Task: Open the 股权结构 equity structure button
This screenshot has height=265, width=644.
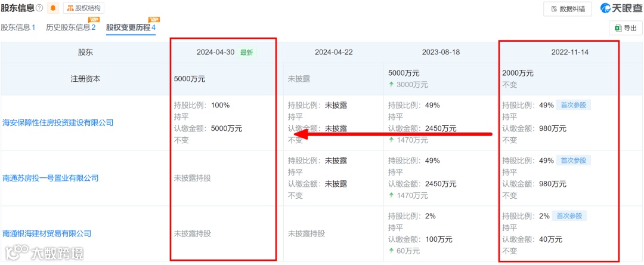Action: click(x=83, y=8)
